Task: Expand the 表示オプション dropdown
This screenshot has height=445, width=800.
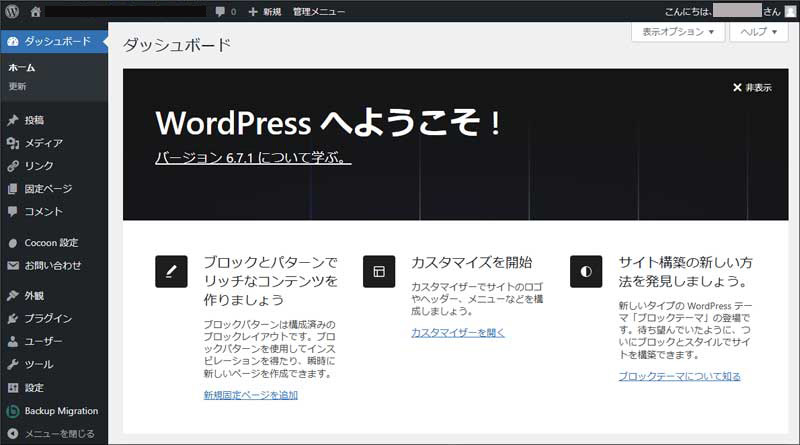Action: (677, 32)
